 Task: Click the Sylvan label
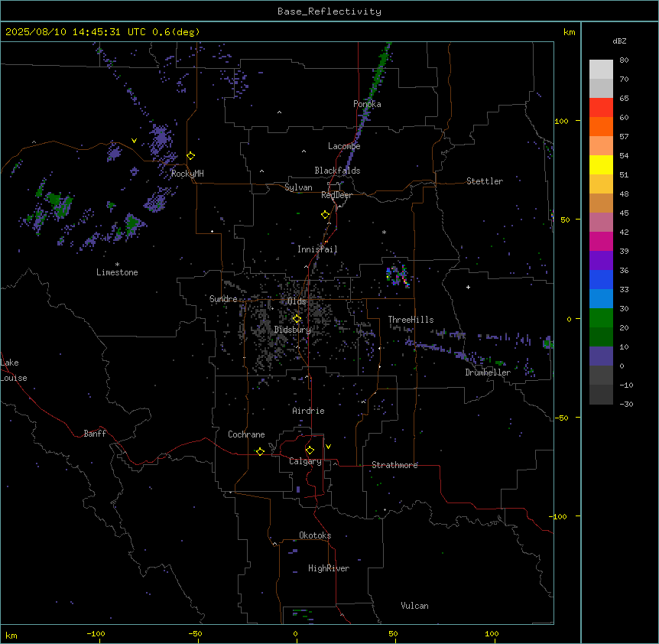(x=298, y=187)
